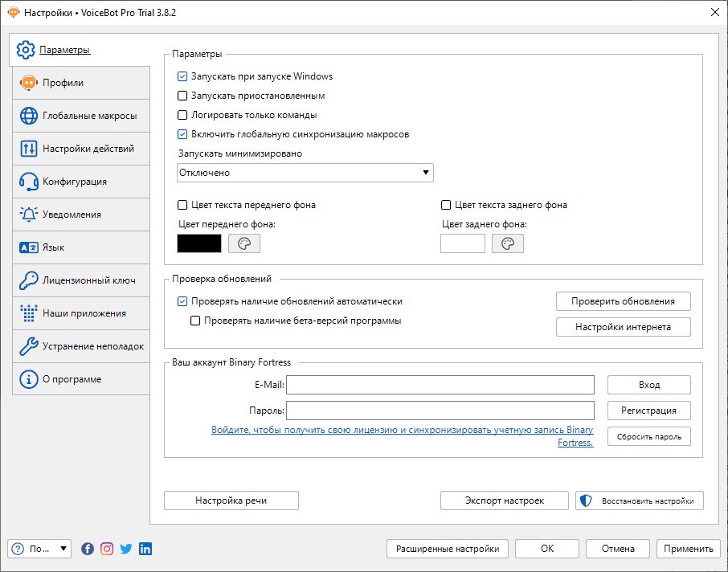The image size is (728, 572).
Task: Expand the Запускать минимизировано dropdown
Action: click(x=305, y=173)
